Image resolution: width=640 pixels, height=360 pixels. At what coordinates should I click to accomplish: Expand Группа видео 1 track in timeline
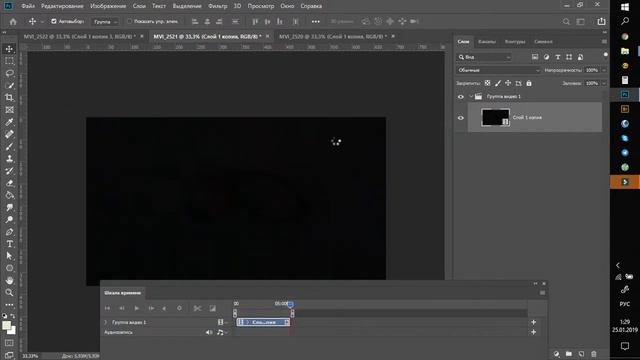(106, 322)
